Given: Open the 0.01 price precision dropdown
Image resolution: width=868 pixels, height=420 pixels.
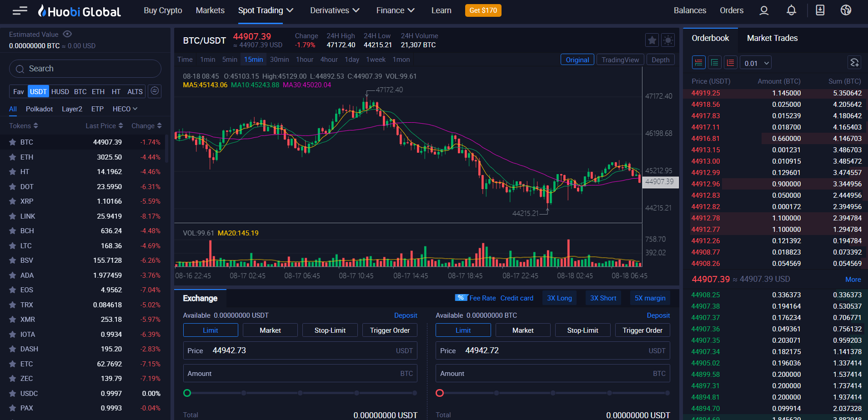Looking at the screenshot, I should coord(756,63).
